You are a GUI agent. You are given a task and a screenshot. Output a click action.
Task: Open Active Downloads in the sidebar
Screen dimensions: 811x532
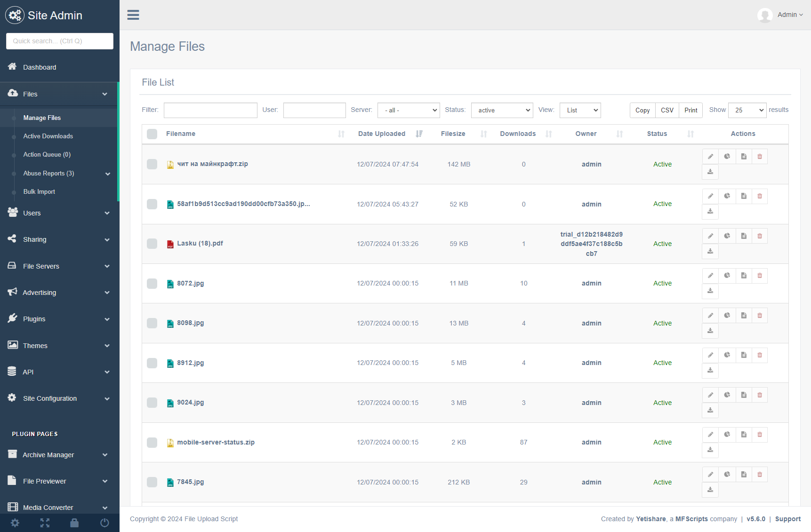tap(48, 136)
